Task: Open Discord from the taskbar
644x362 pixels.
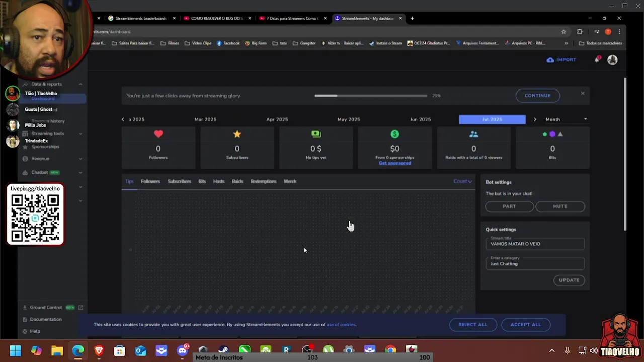Action: [x=182, y=351]
